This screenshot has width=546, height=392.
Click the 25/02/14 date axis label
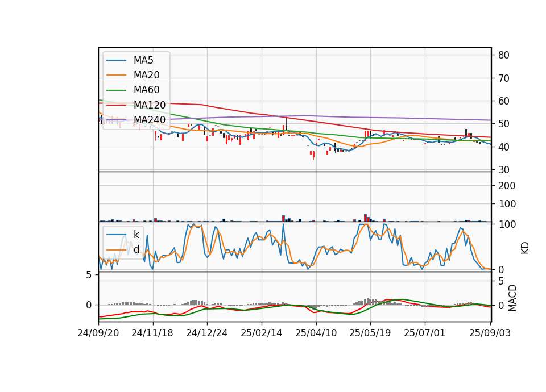[x=261, y=333]
